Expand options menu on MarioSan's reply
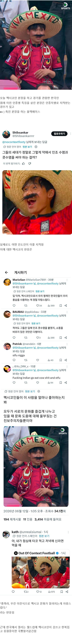Viewport: 72px width, 644px height. (67, 280)
